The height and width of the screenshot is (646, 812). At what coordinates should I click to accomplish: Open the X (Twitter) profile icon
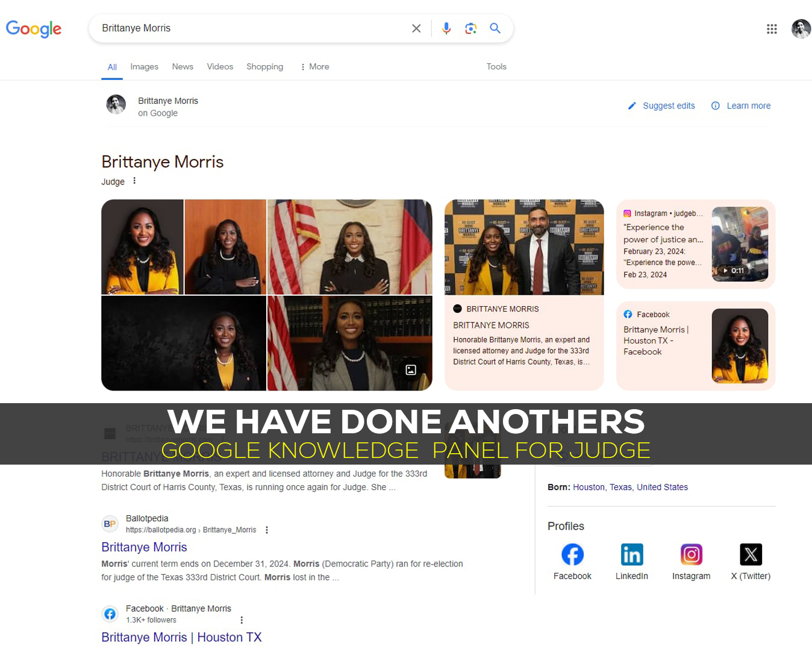(x=751, y=554)
